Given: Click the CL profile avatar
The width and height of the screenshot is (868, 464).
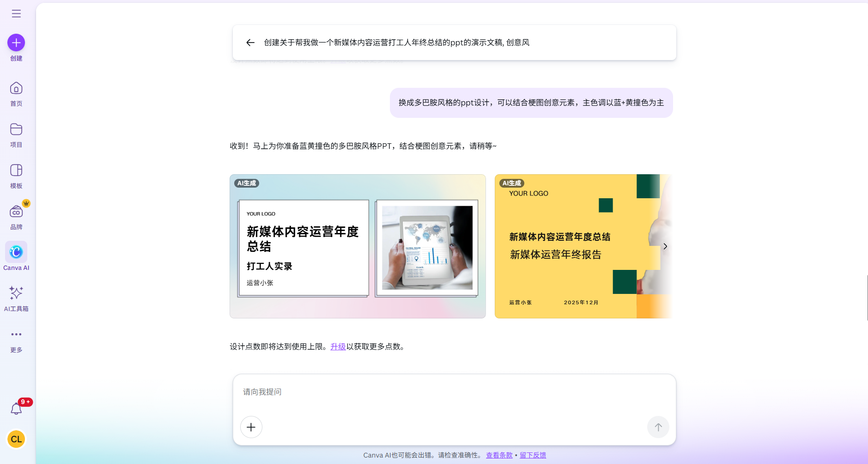Looking at the screenshot, I should click(16, 440).
